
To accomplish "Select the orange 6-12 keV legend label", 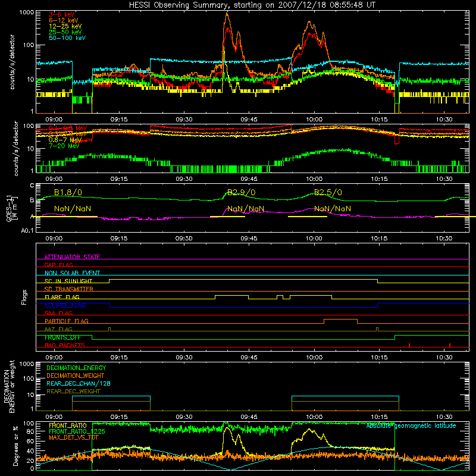I will pos(64,20).
